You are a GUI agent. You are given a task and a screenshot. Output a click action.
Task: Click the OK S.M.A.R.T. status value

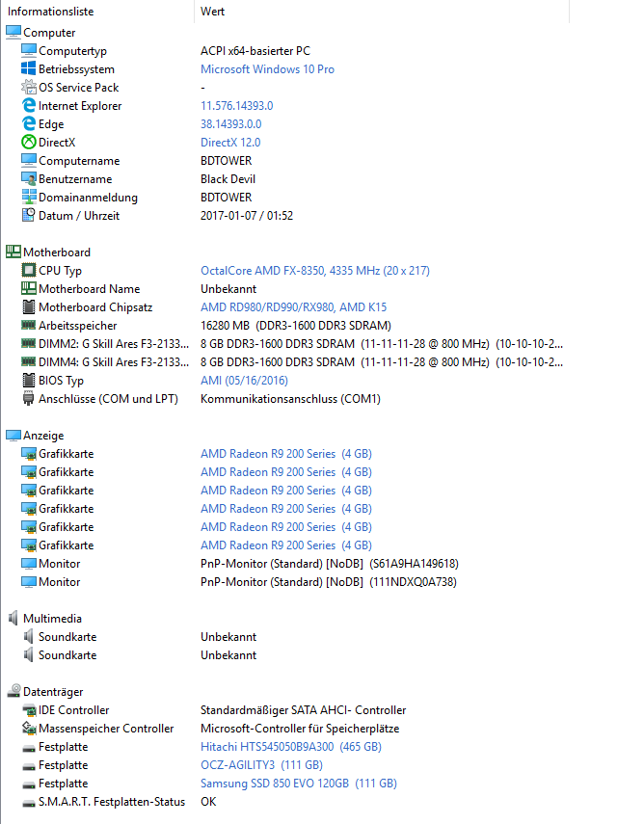coord(208,802)
